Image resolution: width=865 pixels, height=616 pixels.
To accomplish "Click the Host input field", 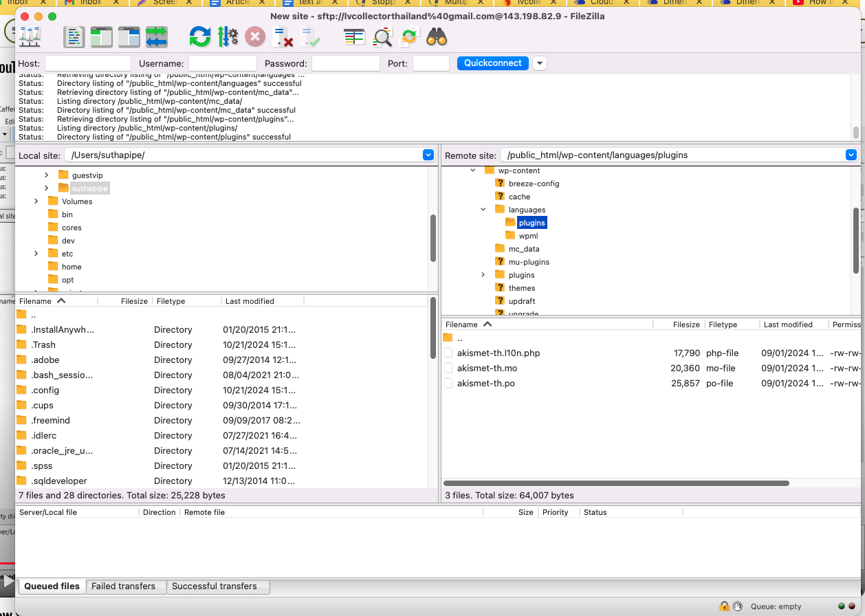I will (88, 63).
